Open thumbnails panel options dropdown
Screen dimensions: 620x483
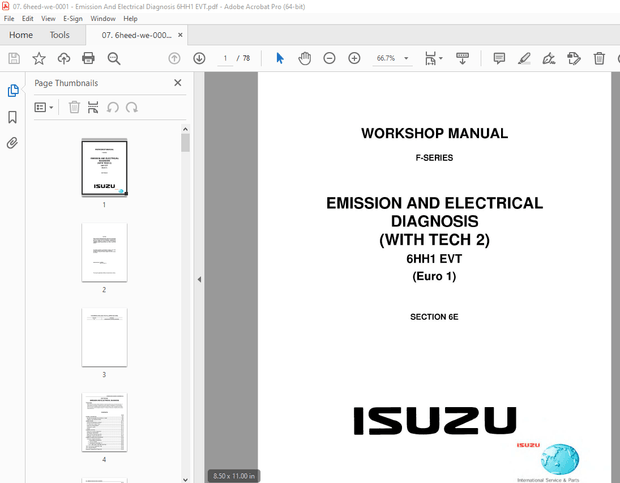coord(44,107)
